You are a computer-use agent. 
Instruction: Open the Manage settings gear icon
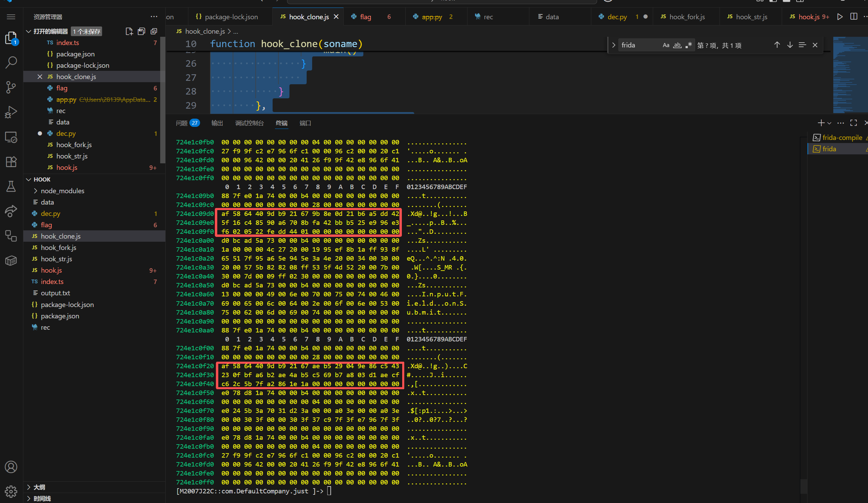pyautogui.click(x=11, y=492)
